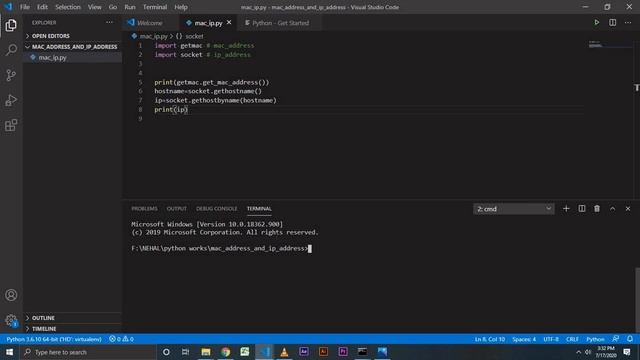Open the File menu
Image resolution: width=640 pixels, height=360 pixels.
point(24,7)
